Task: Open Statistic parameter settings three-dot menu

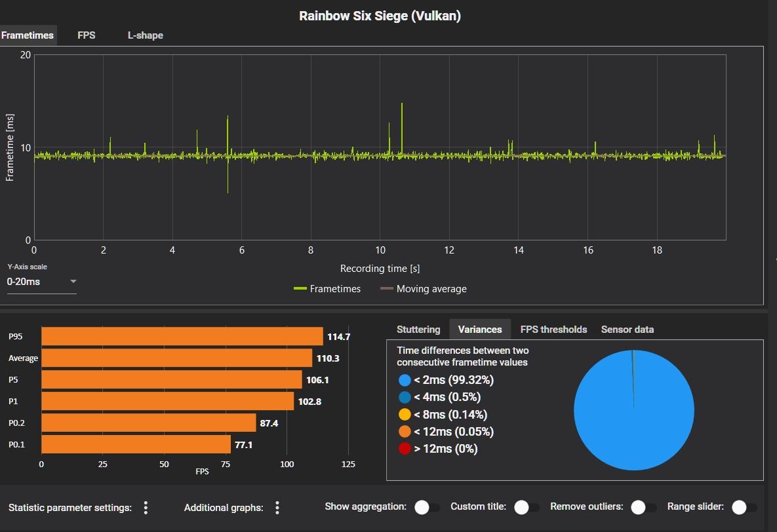Action: 146,507
